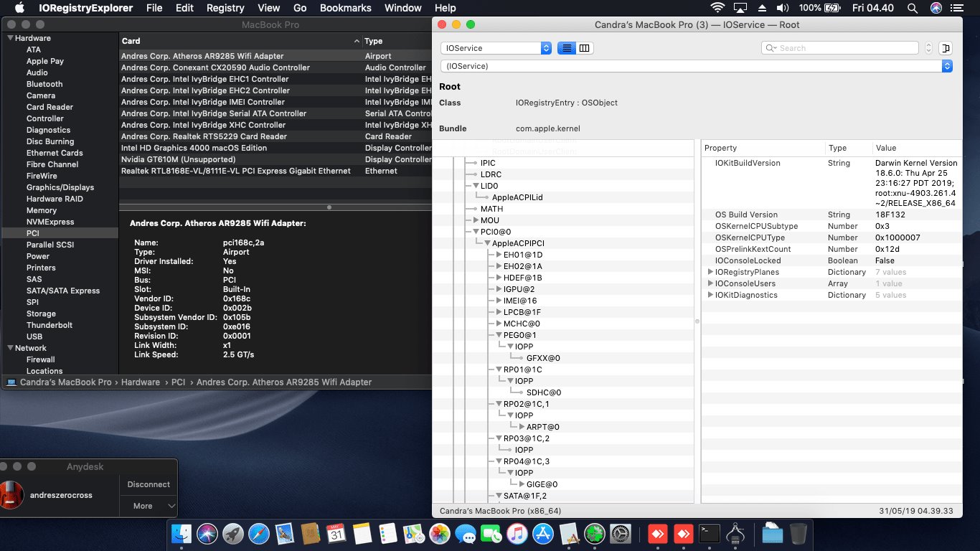Open the Bookmarks menu
The image size is (980, 551).
345,8
